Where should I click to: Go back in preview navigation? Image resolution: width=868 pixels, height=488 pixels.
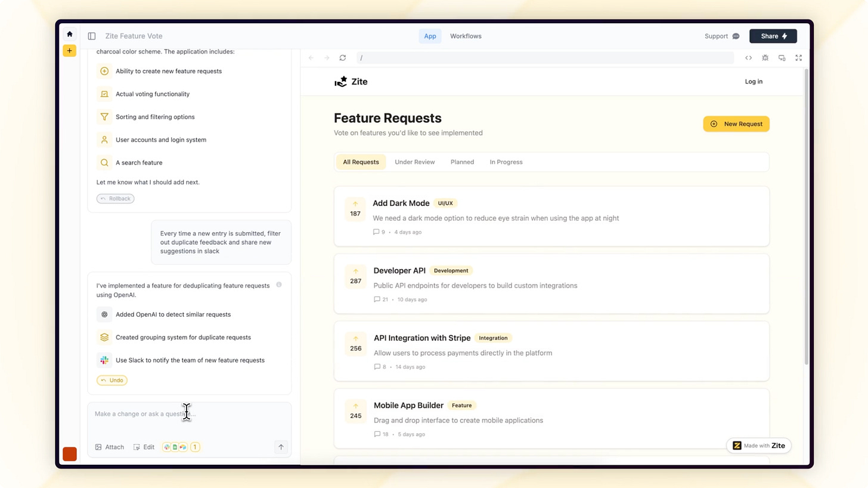coord(311,58)
